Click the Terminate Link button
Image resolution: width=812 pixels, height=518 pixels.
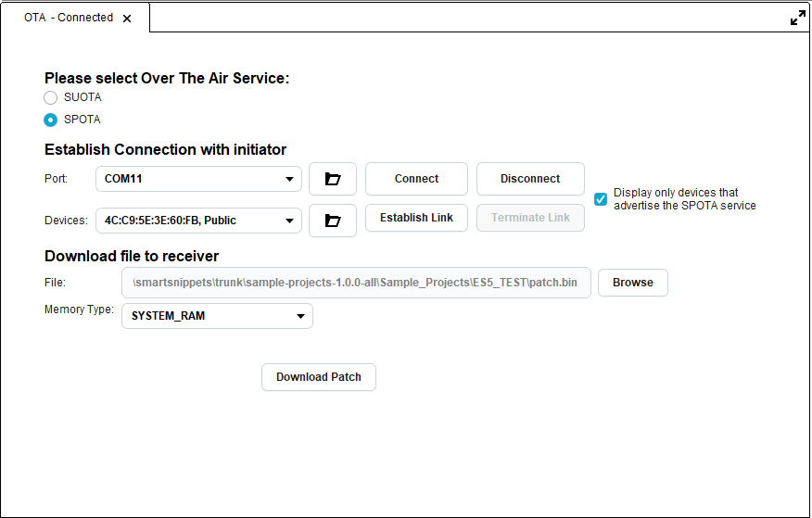530,218
